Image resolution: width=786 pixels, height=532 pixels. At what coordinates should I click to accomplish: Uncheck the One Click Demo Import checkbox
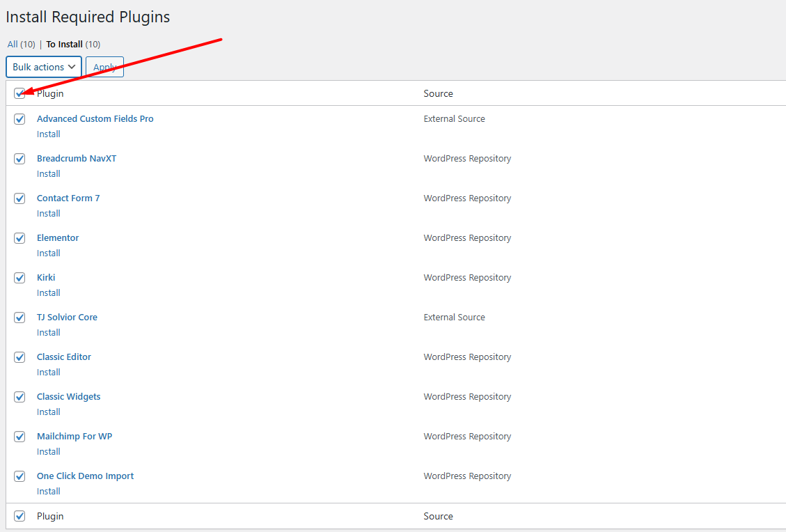point(19,476)
